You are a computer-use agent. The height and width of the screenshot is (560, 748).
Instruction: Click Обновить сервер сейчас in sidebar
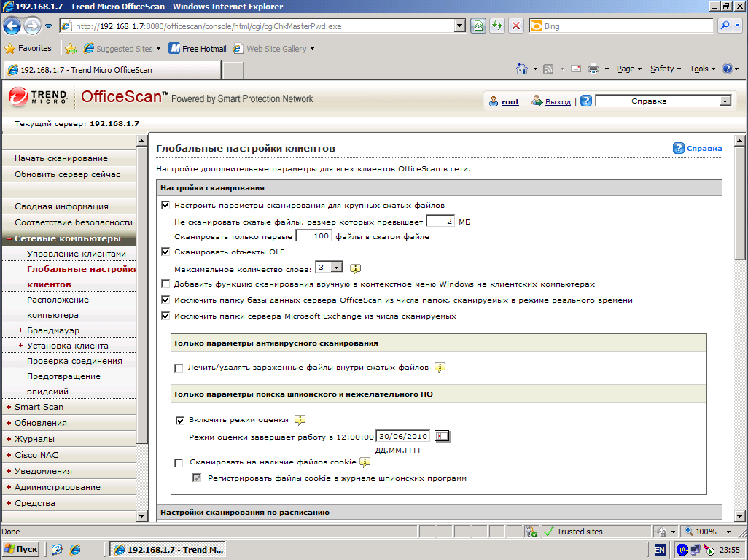pos(67,174)
